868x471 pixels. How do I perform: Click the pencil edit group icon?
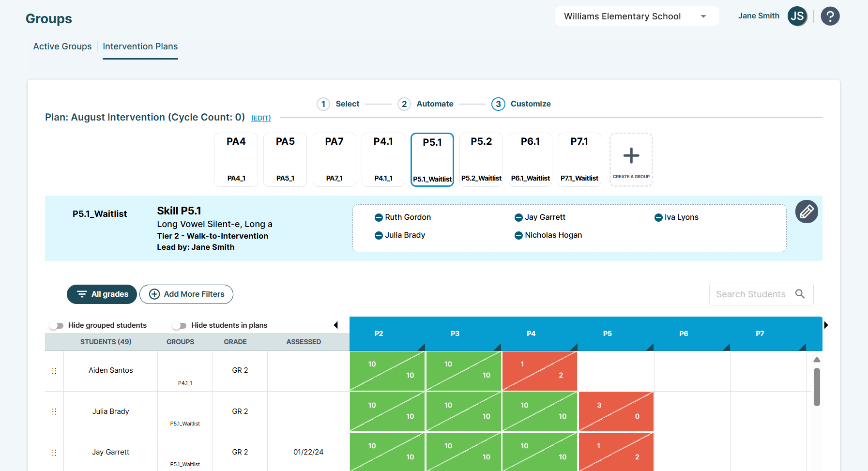tap(807, 212)
